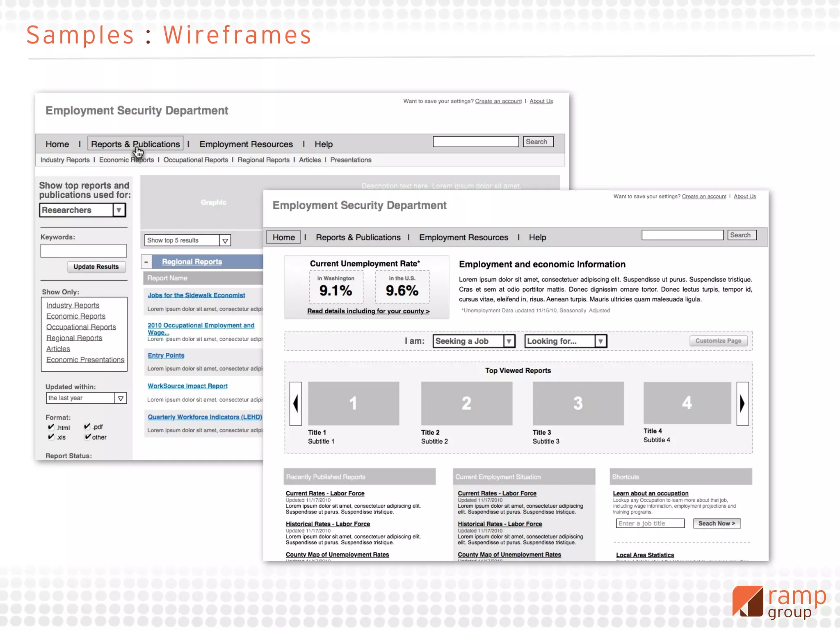Filter by Economic Presentations in Show Only

coord(85,360)
